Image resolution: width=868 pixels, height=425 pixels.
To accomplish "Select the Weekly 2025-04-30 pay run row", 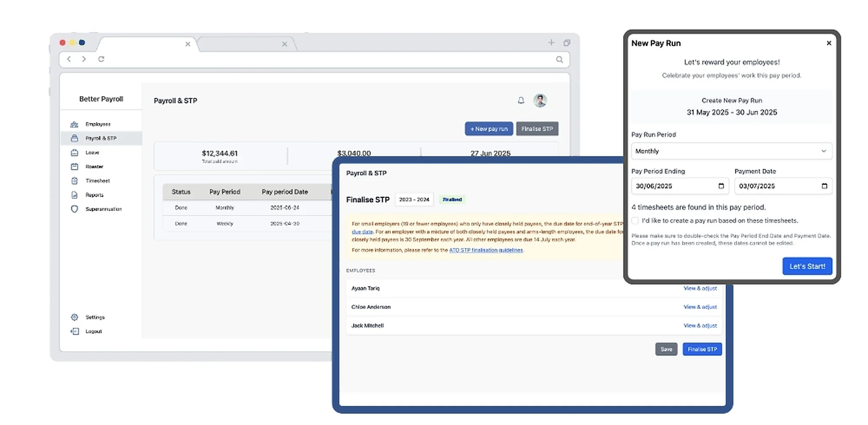I will click(247, 224).
